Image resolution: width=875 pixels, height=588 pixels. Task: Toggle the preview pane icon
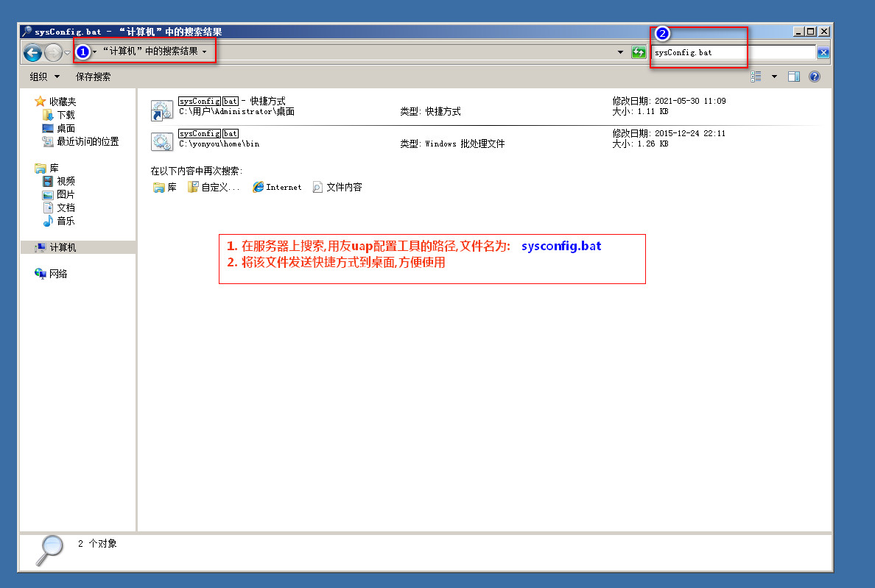(794, 77)
